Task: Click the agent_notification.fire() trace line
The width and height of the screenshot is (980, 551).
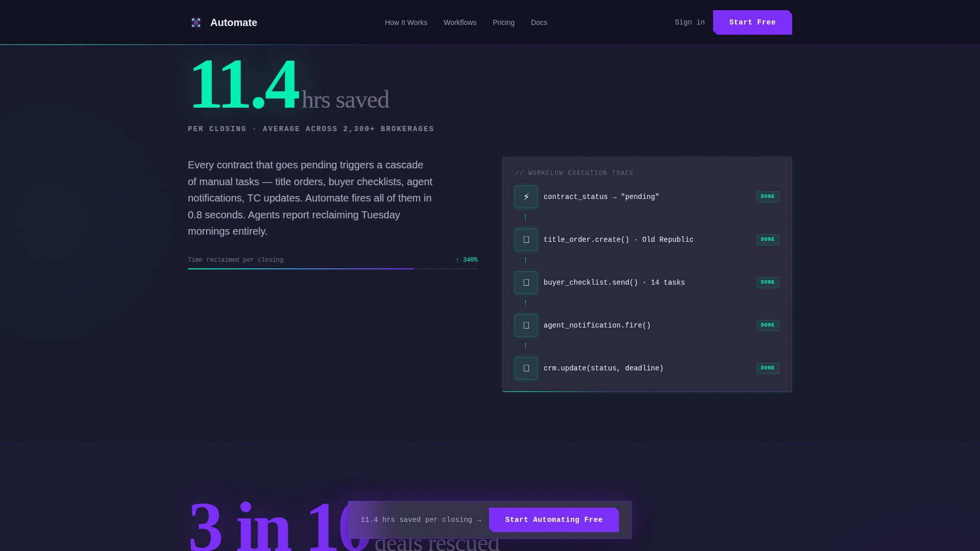Action: coord(597,325)
